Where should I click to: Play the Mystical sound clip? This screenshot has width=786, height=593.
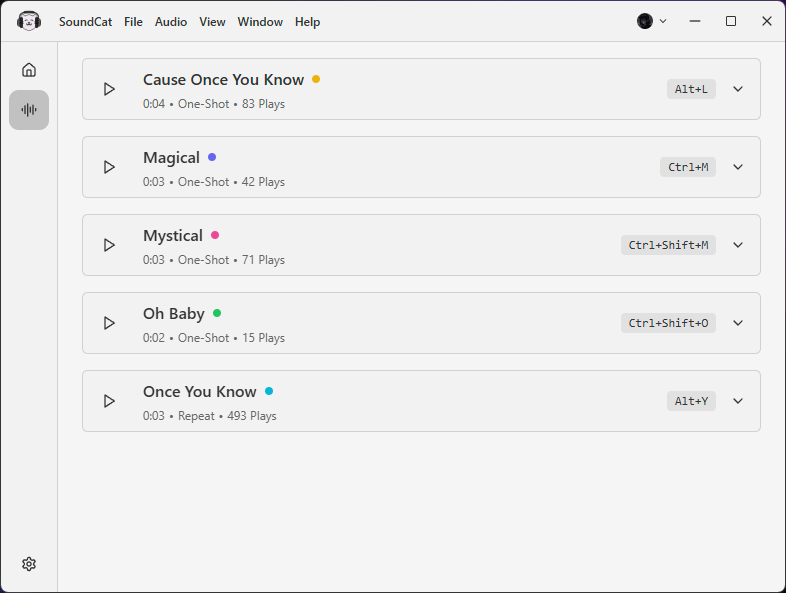coord(109,245)
